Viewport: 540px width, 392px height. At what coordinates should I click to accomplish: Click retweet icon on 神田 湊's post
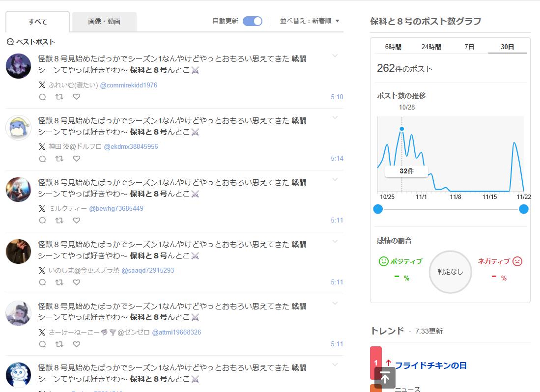59,159
